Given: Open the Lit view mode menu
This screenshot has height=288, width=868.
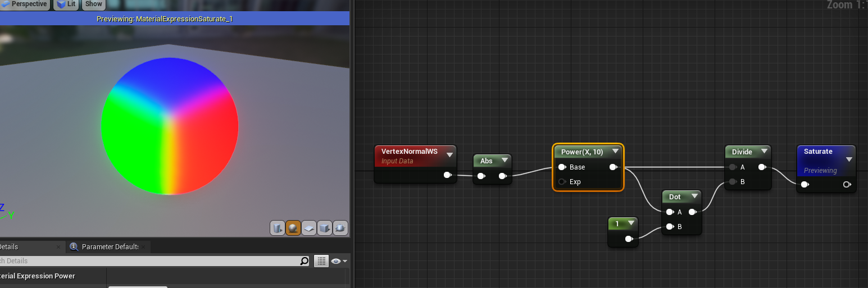Looking at the screenshot, I should tap(66, 4).
